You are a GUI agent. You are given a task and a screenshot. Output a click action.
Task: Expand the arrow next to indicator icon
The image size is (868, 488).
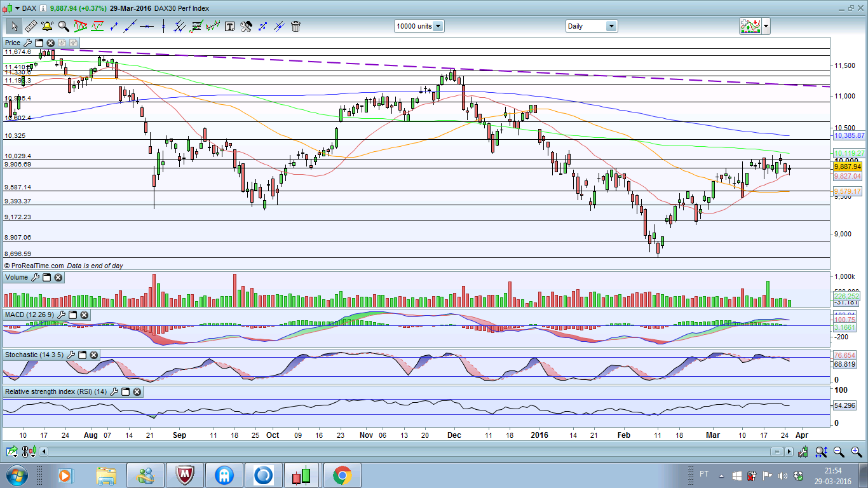766,26
